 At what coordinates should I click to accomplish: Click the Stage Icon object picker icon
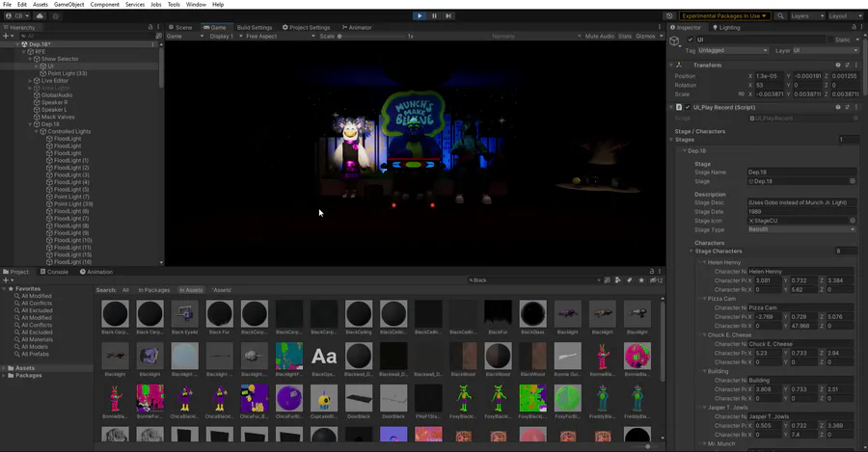853,220
